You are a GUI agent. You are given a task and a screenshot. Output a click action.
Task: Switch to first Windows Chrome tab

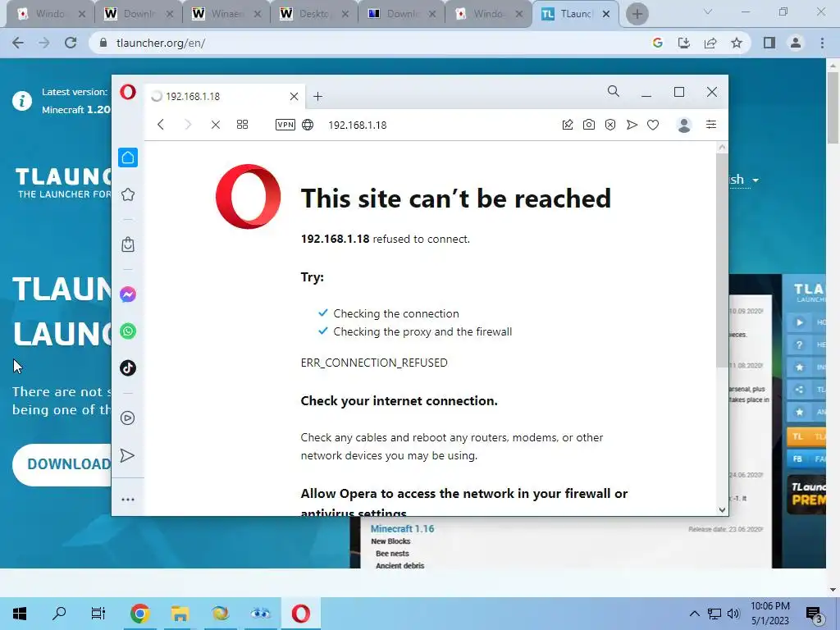(x=50, y=14)
